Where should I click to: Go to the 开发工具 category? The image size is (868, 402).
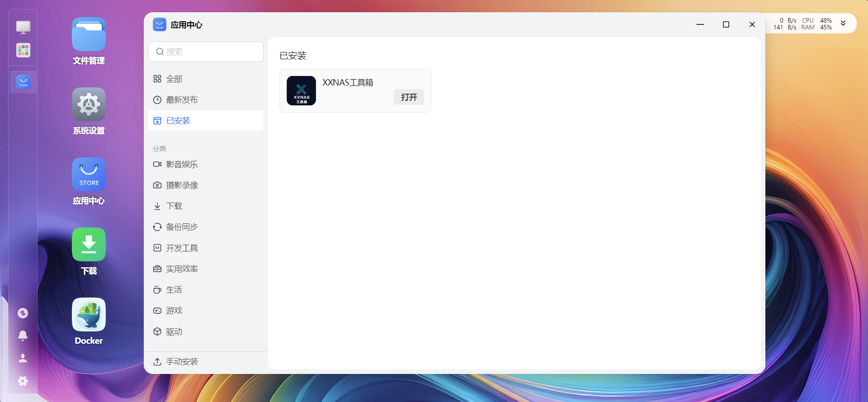(182, 248)
